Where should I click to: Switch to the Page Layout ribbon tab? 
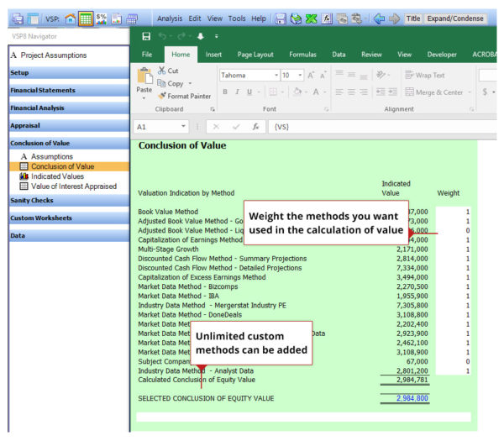click(256, 55)
